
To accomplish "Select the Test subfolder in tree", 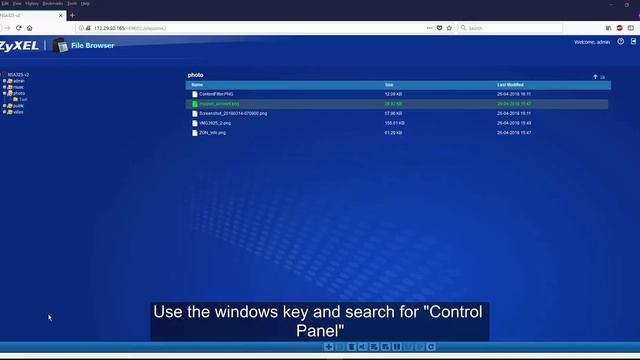I will [x=23, y=99].
